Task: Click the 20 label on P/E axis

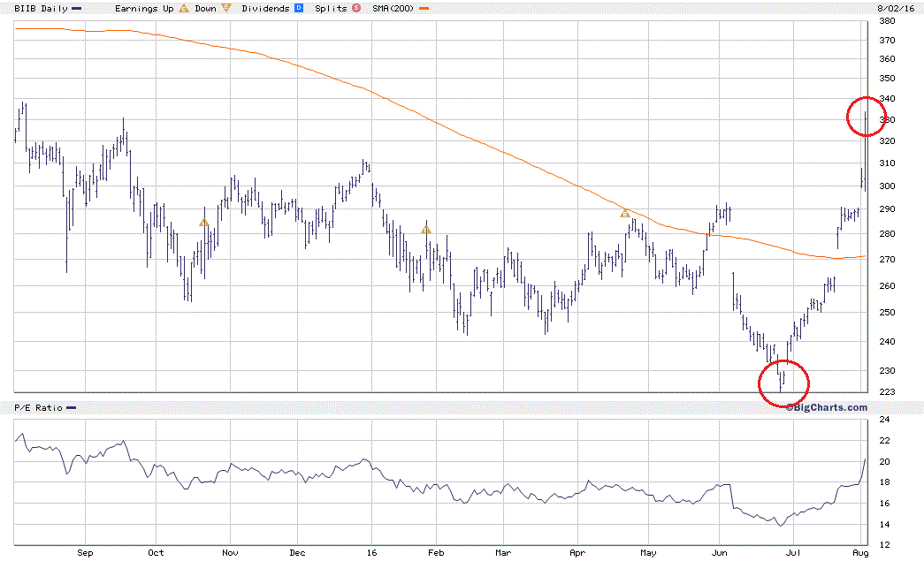Action: (x=884, y=462)
